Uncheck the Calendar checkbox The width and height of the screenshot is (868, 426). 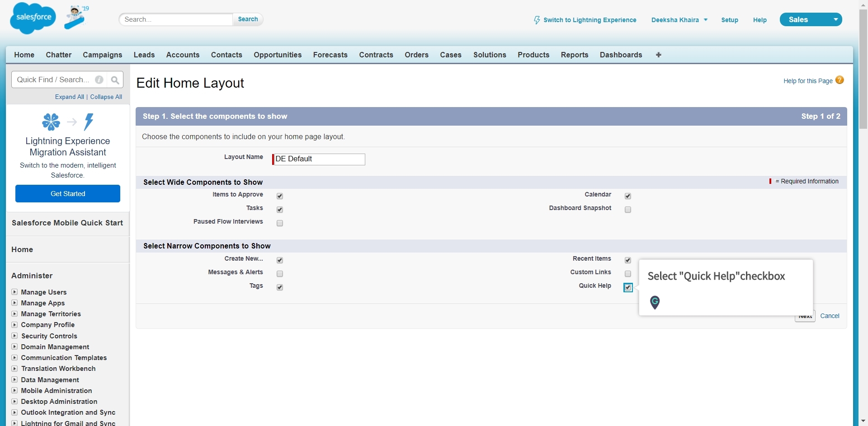coord(628,196)
